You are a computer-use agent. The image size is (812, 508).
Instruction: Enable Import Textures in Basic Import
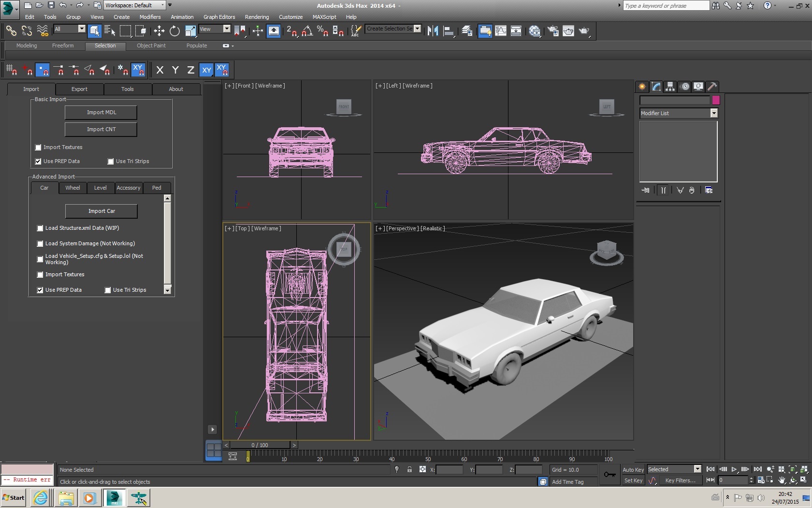click(x=38, y=148)
